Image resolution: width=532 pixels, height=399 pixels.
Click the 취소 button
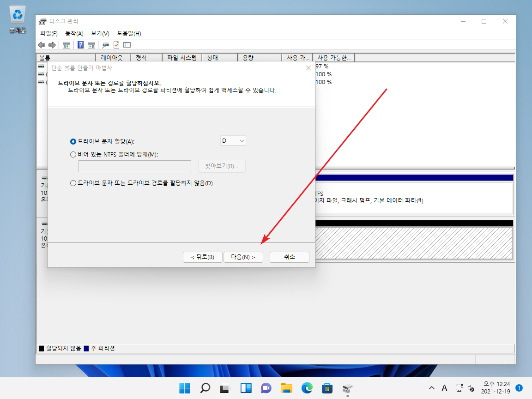[290, 257]
